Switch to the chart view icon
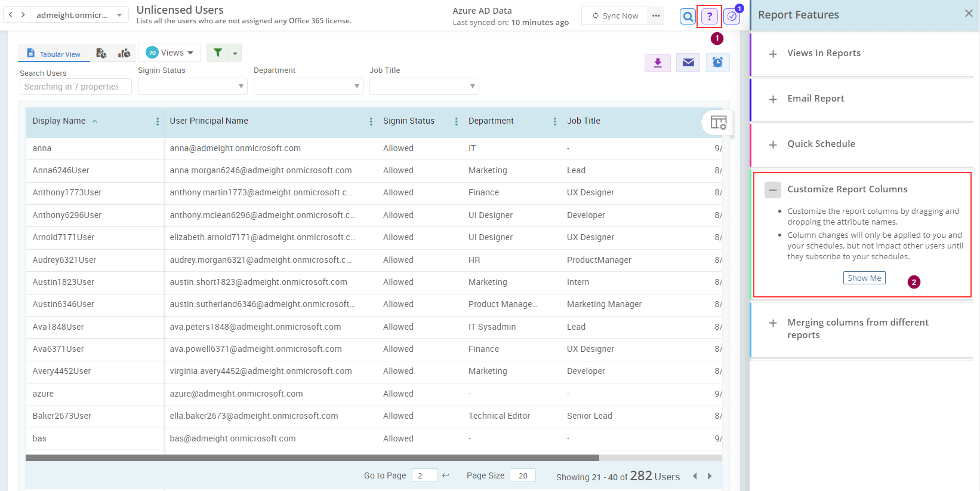 tap(124, 53)
